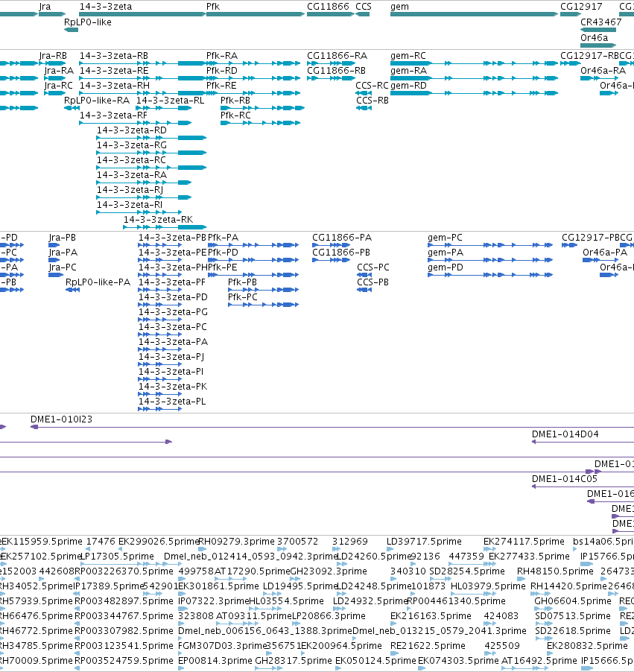Select transcript 14-3-3zeta-RL

170,101
